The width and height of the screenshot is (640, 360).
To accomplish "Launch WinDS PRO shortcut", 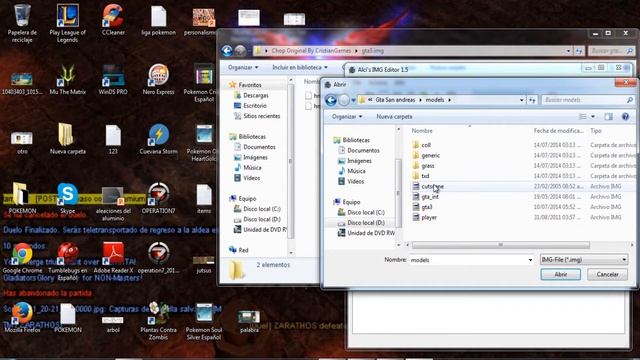I will [x=113, y=80].
